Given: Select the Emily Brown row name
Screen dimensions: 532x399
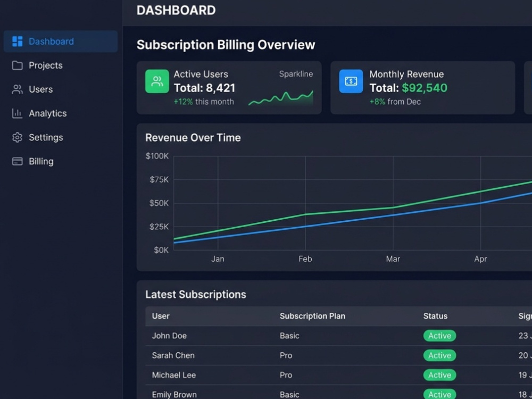Looking at the screenshot, I should 174,395.
